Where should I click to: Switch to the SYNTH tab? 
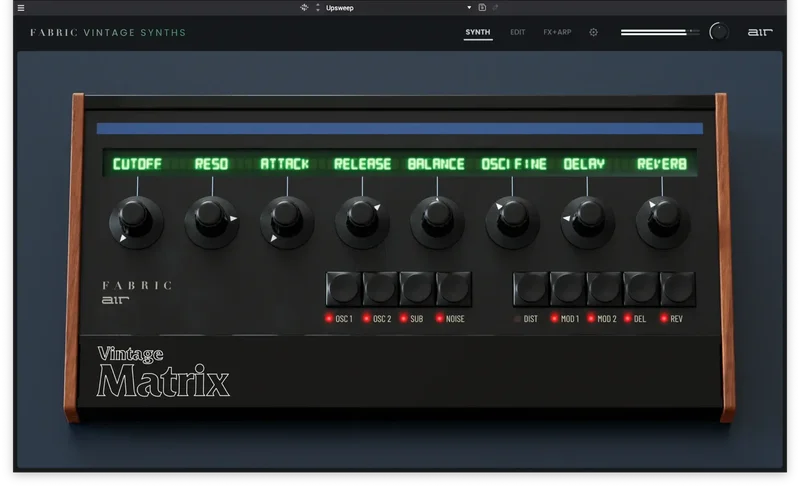[478, 32]
